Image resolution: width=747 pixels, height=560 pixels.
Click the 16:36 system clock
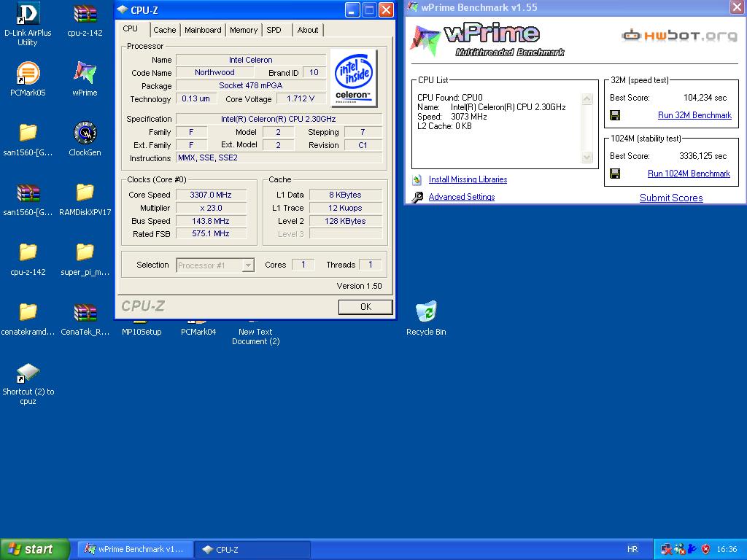click(727, 549)
